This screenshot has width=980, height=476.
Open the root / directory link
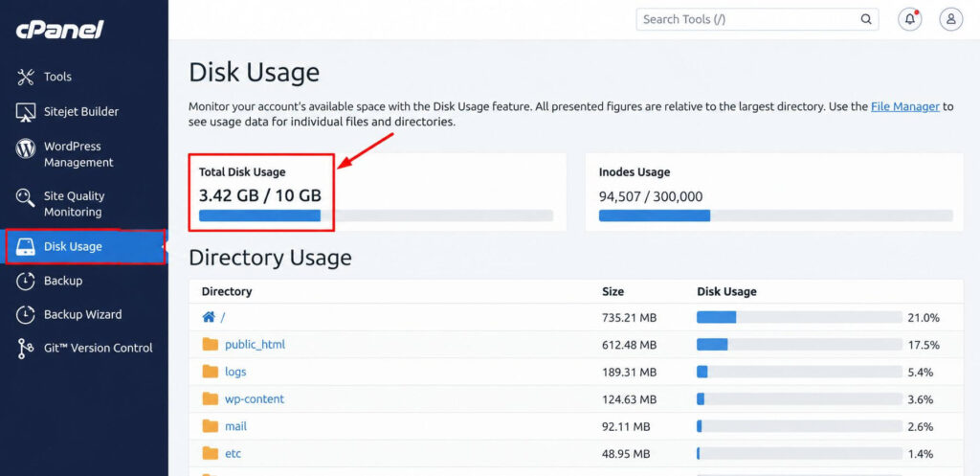[x=222, y=318]
